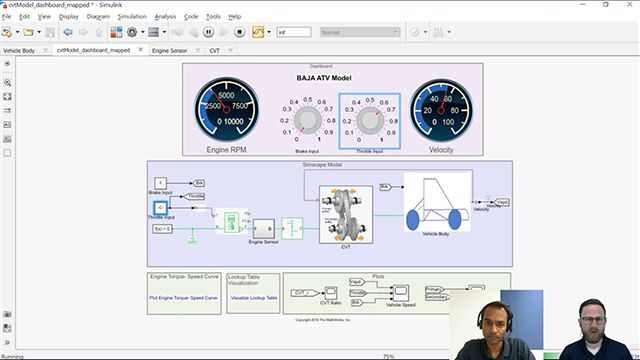Switch to the CVT tab
The image size is (640, 360).
pos(214,50)
